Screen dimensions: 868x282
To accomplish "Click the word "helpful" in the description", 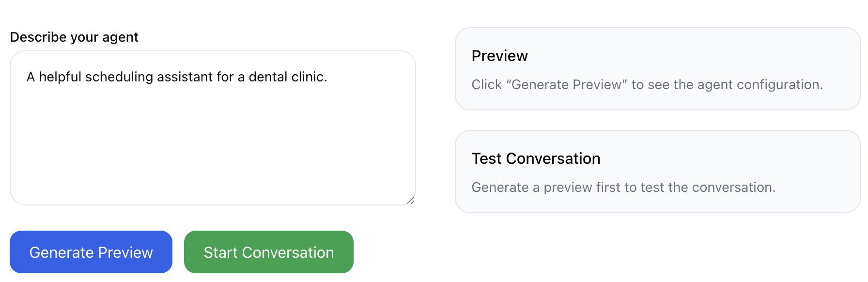I will point(60,77).
